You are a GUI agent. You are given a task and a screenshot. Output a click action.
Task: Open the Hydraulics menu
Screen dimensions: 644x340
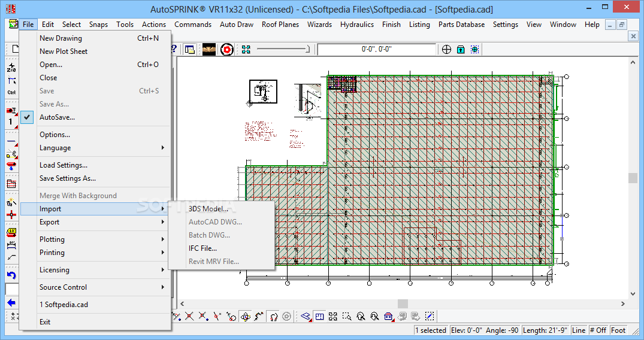(357, 24)
